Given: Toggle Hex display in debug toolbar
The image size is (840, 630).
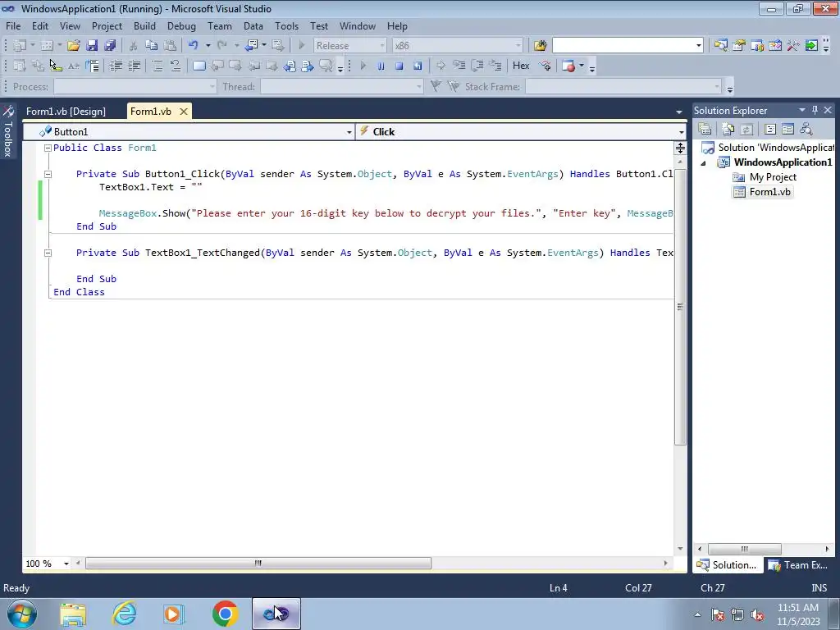Looking at the screenshot, I should pyautogui.click(x=521, y=66).
